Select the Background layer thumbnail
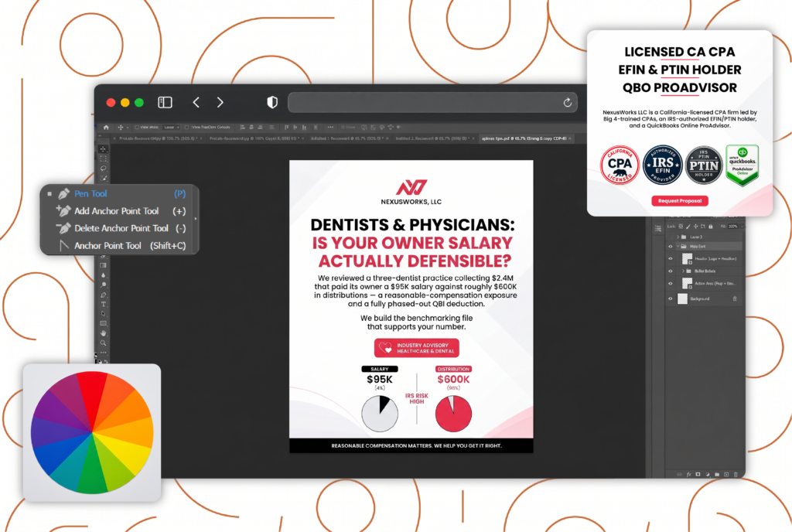 (x=682, y=298)
